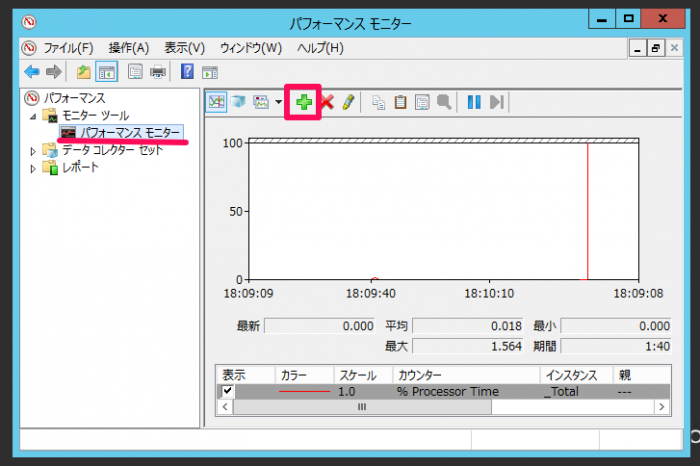Click the % Processor Time counter cell
Screen dimensions: 700x466
click(x=447, y=391)
